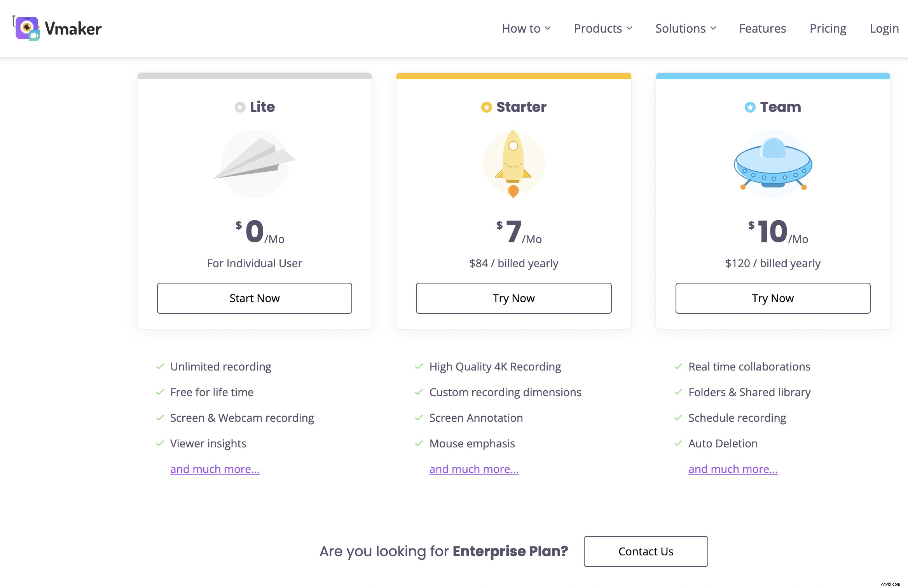Click the checkmark beside Real time collaborations
This screenshot has width=908, height=588.
pyautogui.click(x=678, y=367)
